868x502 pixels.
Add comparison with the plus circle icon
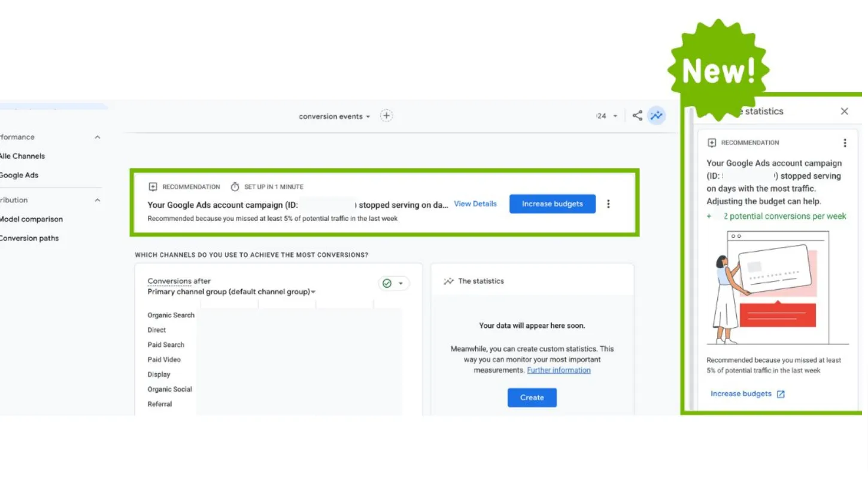tap(387, 116)
